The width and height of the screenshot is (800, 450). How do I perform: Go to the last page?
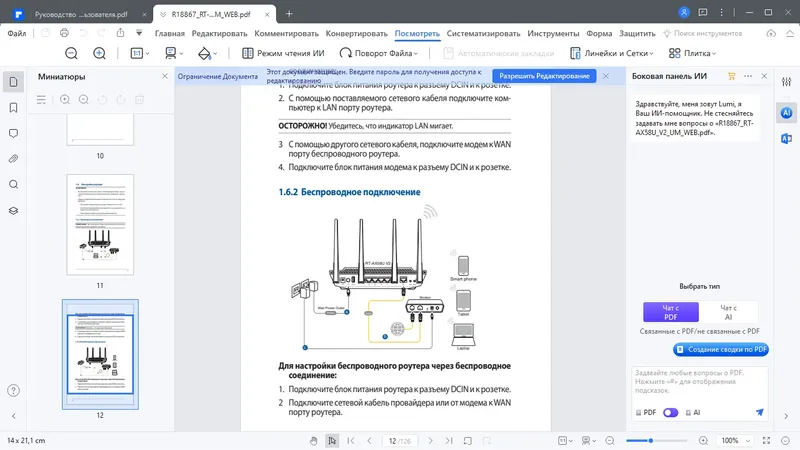coord(448,441)
